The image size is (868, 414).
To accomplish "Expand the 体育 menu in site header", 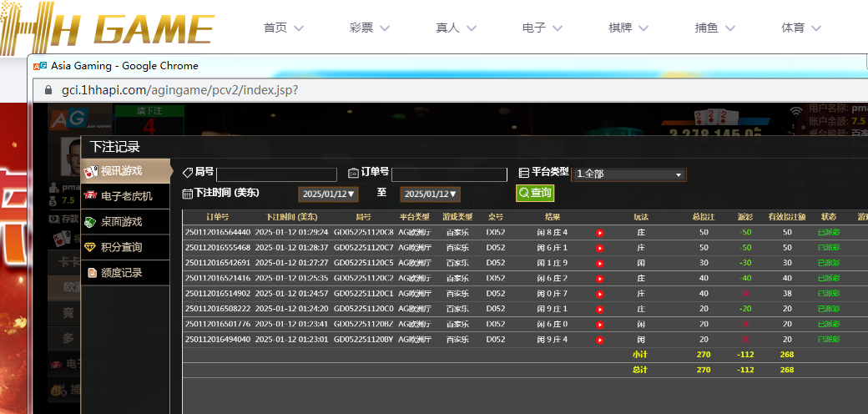I will pyautogui.click(x=801, y=28).
